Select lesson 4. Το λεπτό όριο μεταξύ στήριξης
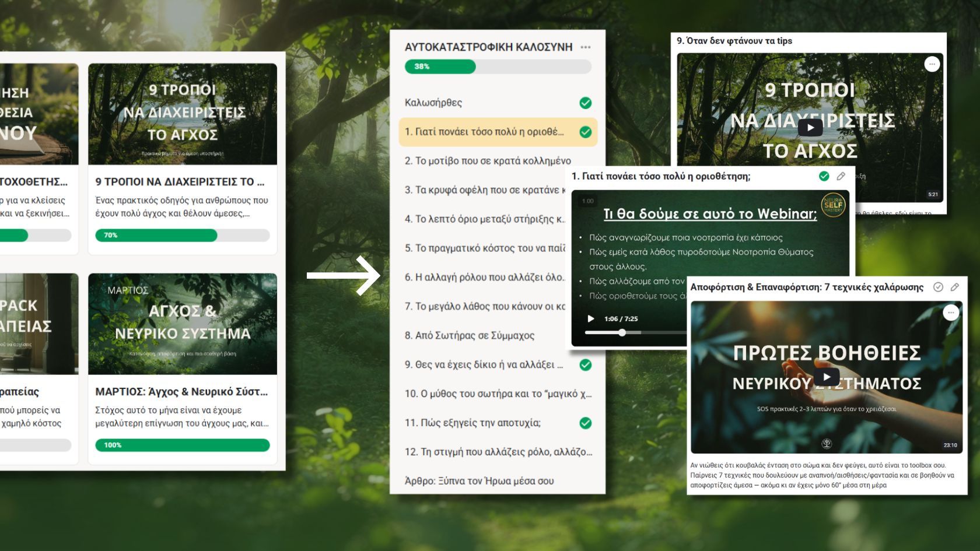 pos(485,219)
